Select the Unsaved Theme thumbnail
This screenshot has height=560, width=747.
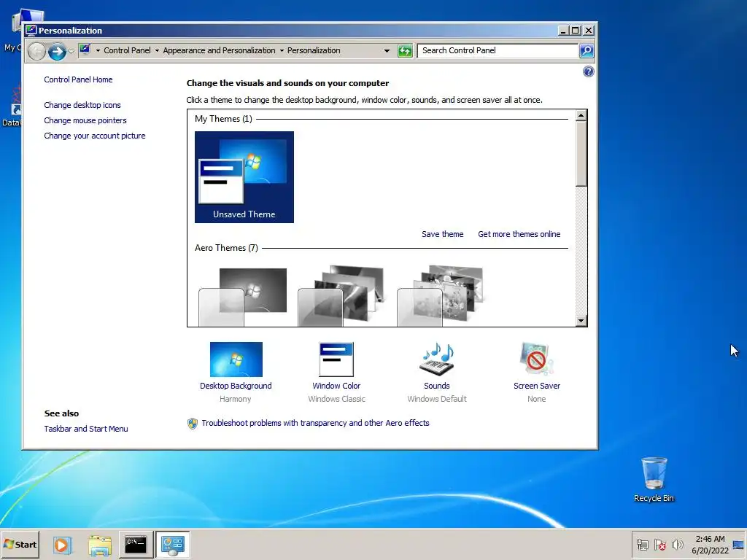point(244,176)
